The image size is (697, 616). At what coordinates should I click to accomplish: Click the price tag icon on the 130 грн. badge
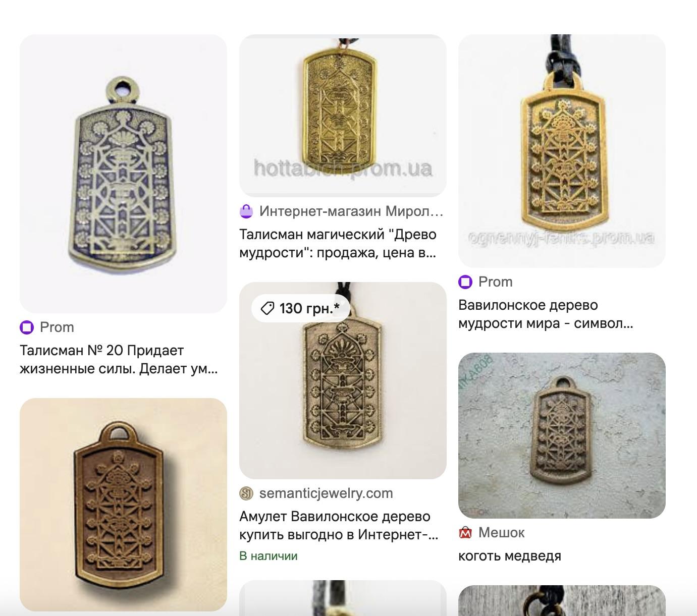[267, 308]
